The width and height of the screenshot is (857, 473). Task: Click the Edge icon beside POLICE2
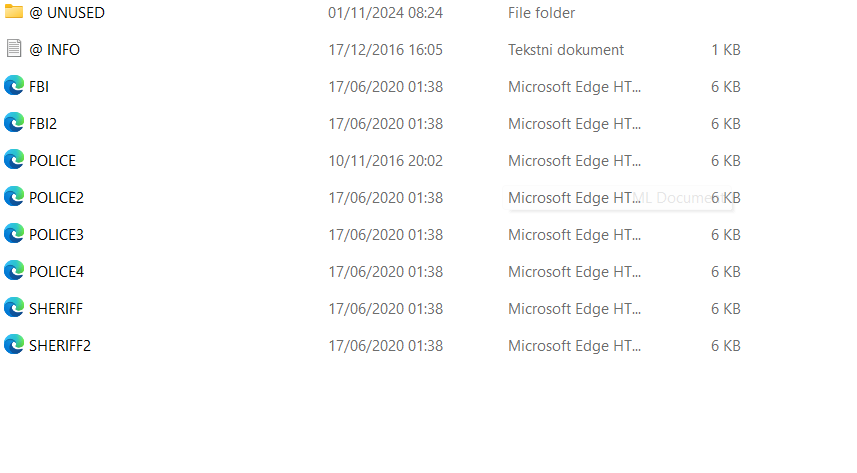(x=14, y=197)
